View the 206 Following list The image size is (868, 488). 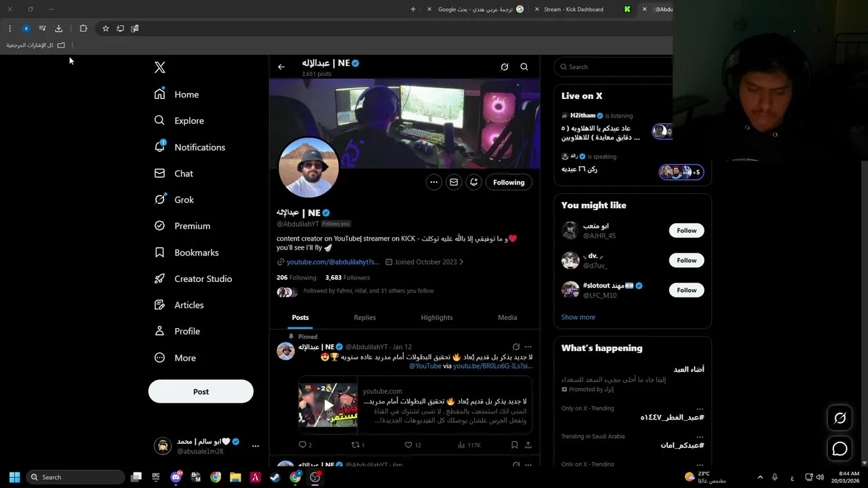pyautogui.click(x=296, y=277)
